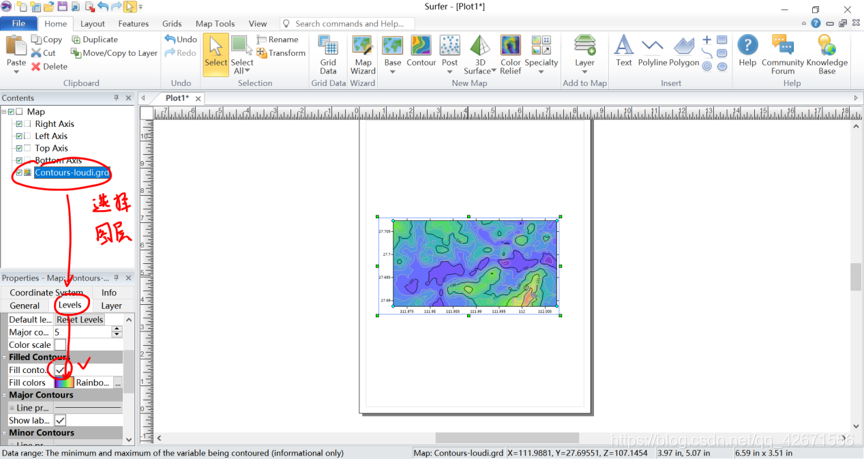Choose Move/Copy to Layer
Image resolution: width=864 pixels, height=459 pixels.
pyautogui.click(x=114, y=53)
